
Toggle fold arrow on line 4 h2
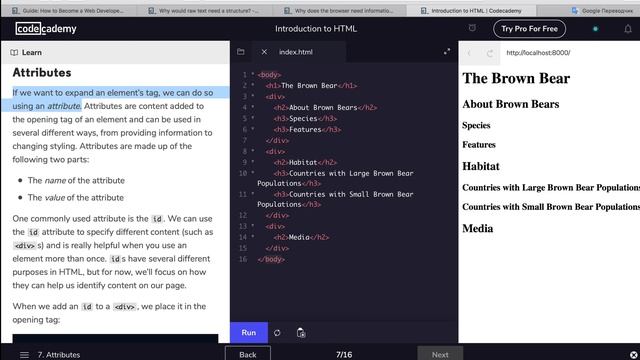(x=253, y=107)
